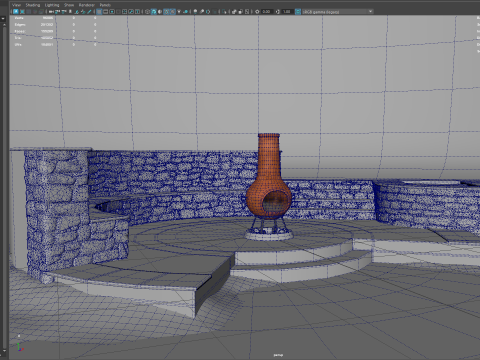This screenshot has width=480, height=360.
Task: Open the Lighting panel menu
Action: [x=52, y=5]
